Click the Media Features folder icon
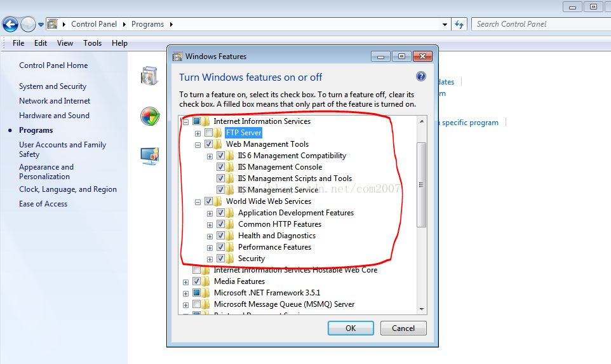Image resolution: width=611 pixels, height=364 pixels. [206, 281]
